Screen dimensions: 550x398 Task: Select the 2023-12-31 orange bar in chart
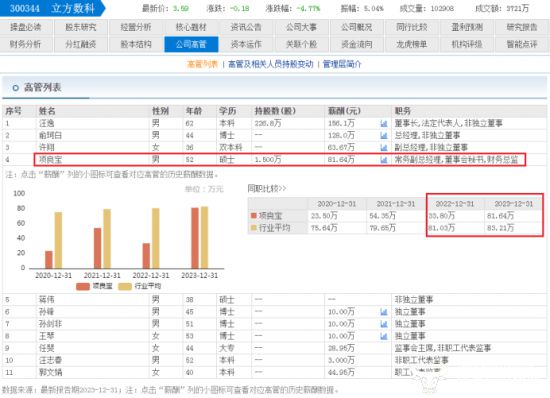point(195,238)
